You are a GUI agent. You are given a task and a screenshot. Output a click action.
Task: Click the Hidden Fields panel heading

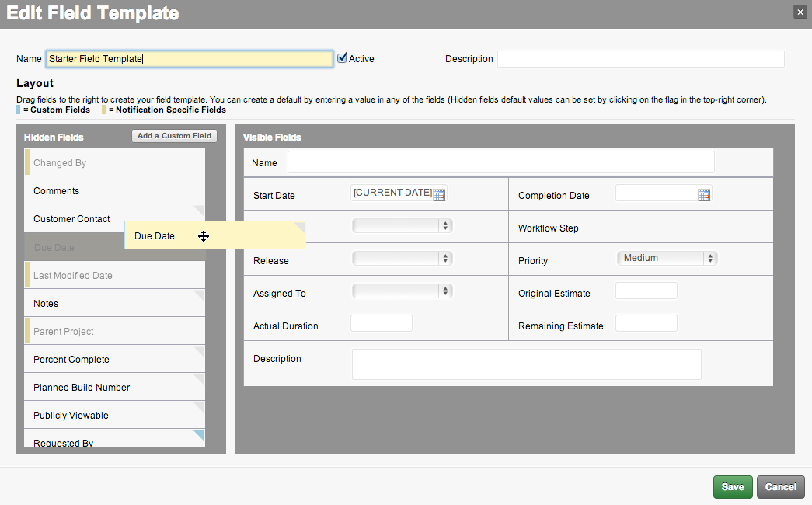[x=54, y=138]
